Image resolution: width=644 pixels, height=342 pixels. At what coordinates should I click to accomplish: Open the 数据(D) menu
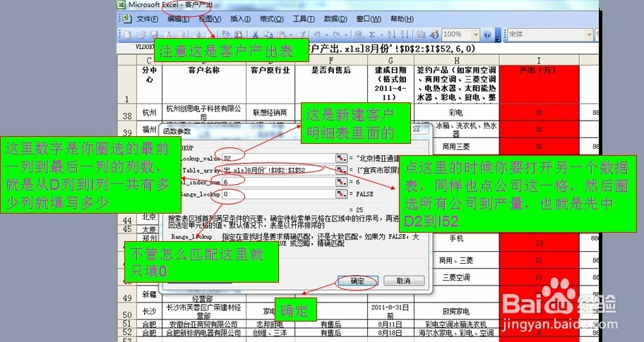coord(335,19)
